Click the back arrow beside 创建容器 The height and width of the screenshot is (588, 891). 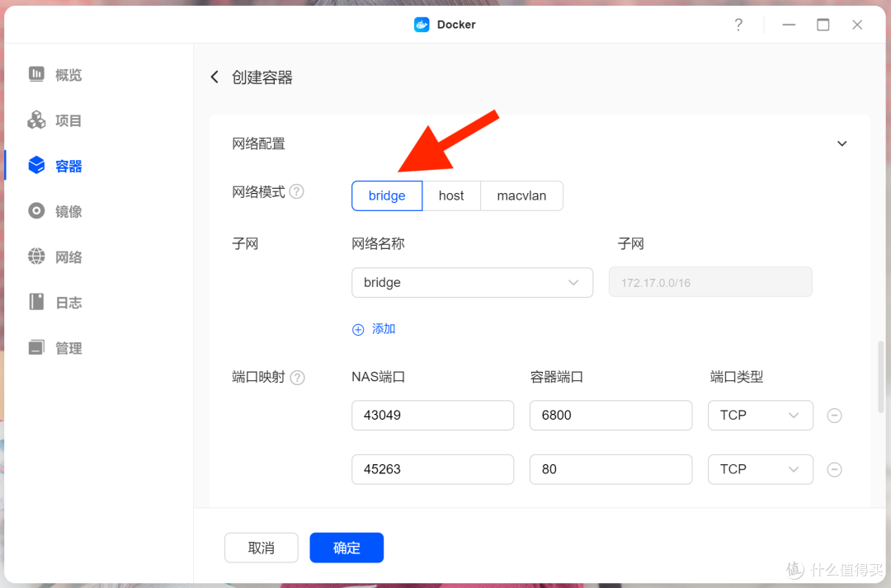[214, 78]
